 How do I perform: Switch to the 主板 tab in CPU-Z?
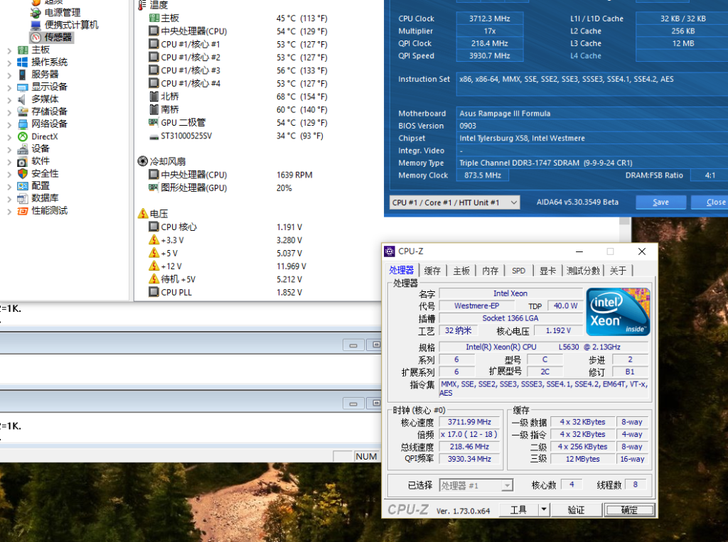462,271
